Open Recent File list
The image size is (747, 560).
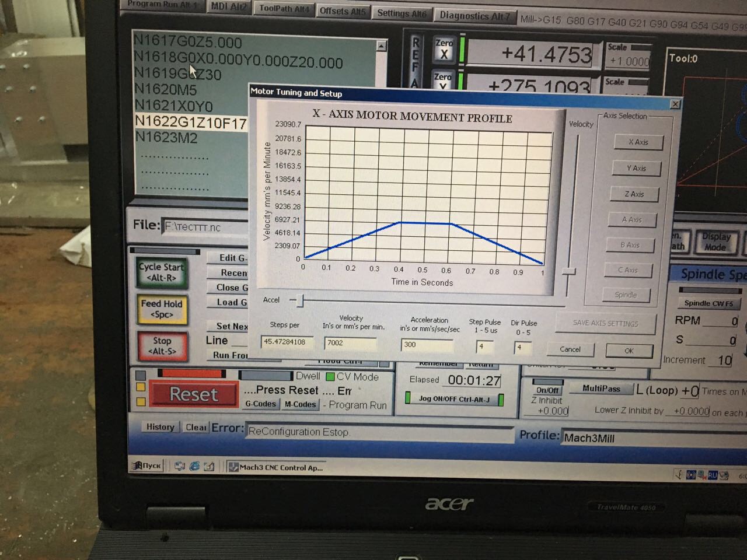click(228, 273)
